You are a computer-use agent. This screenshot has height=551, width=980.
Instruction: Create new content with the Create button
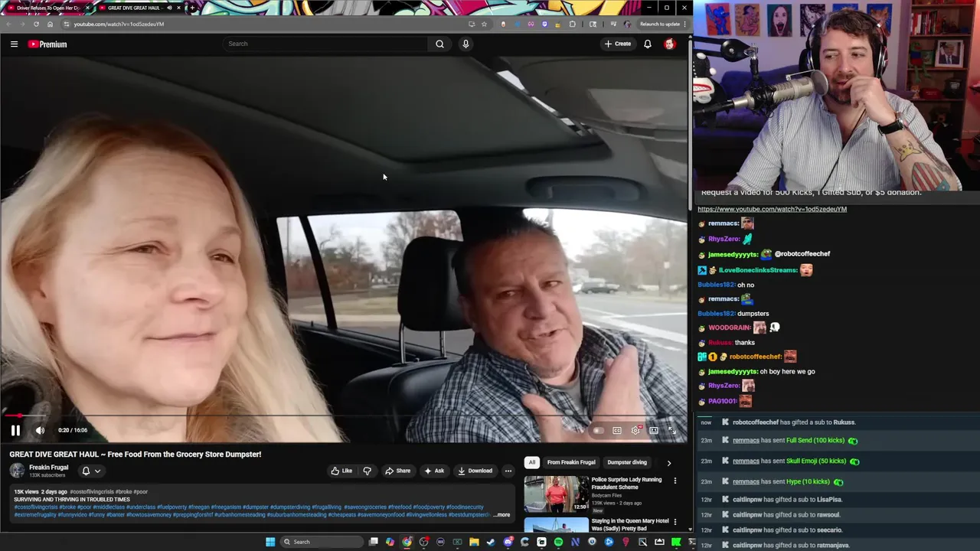[618, 44]
